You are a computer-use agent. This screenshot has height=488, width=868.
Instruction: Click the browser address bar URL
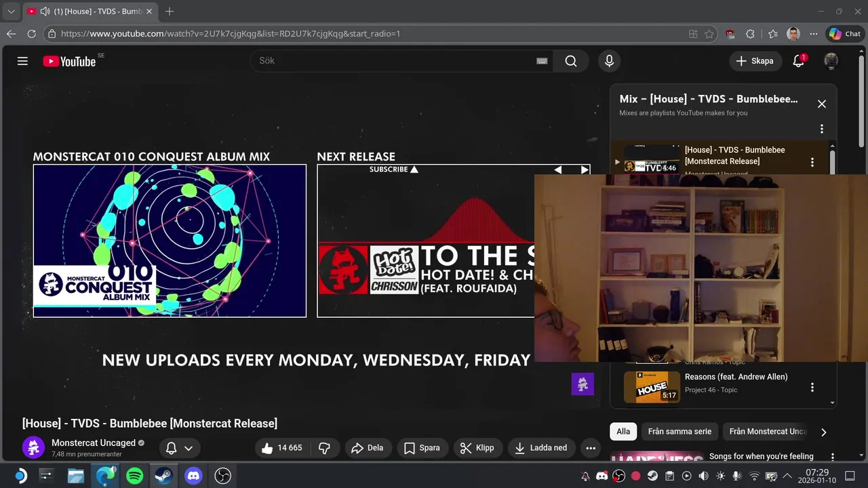[x=231, y=33]
